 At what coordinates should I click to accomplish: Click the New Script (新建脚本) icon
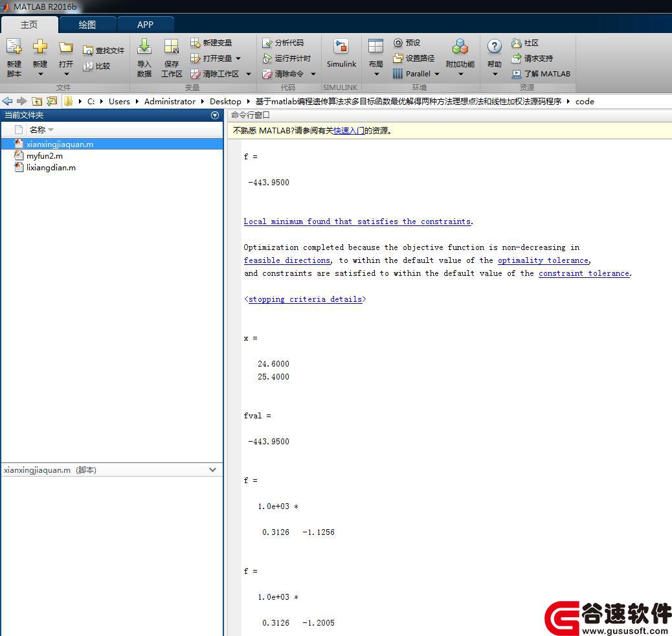point(14,47)
